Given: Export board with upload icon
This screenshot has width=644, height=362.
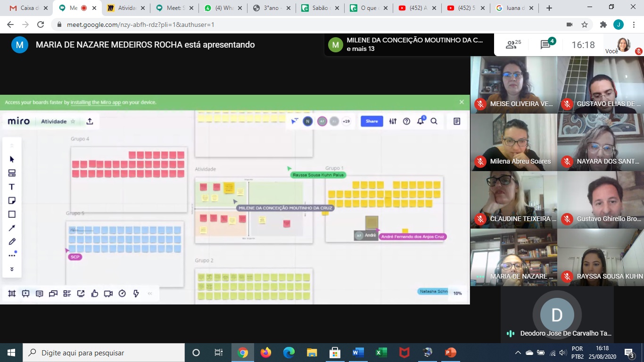Looking at the screenshot, I should 90,121.
